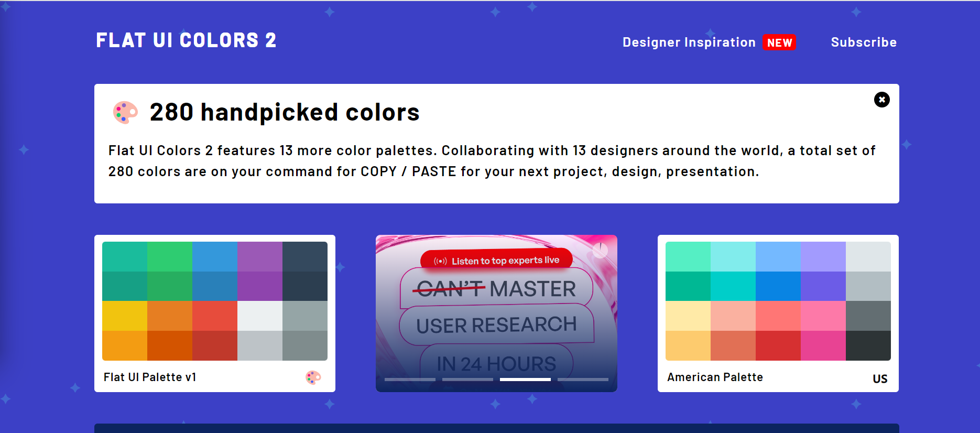Click the US flag label on the American Palette card
Image resolution: width=980 pixels, height=433 pixels.
(880, 379)
